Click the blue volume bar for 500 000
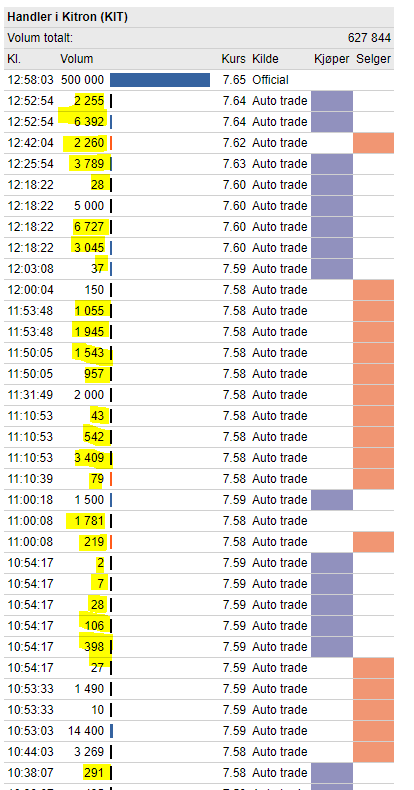The height and width of the screenshot is (790, 414). (160, 80)
